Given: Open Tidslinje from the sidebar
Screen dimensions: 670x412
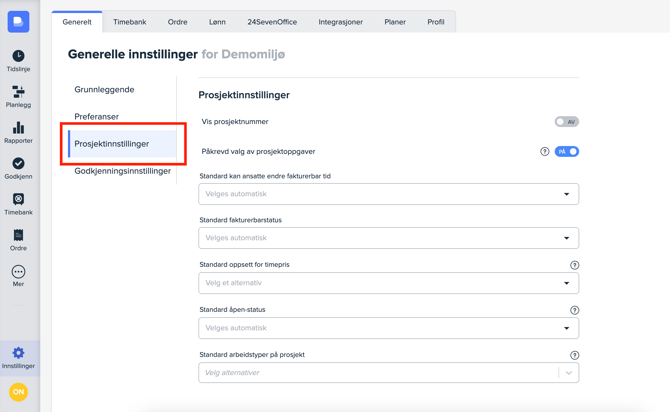Looking at the screenshot, I should pos(18,60).
